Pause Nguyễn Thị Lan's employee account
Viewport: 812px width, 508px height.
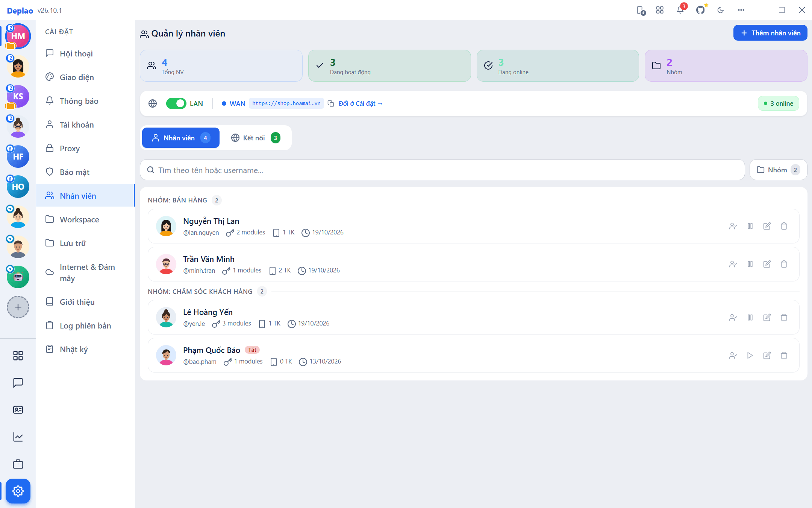coord(750,226)
